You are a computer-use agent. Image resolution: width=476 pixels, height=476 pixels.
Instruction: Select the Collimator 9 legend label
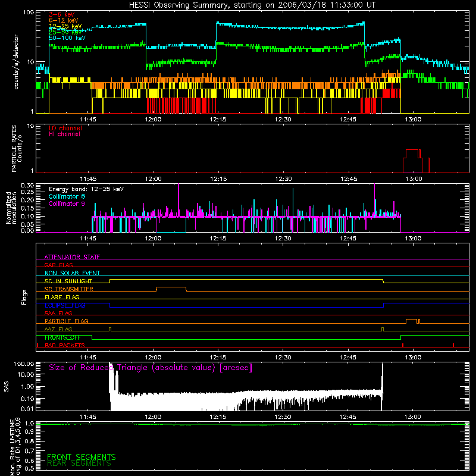pyautogui.click(x=67, y=203)
